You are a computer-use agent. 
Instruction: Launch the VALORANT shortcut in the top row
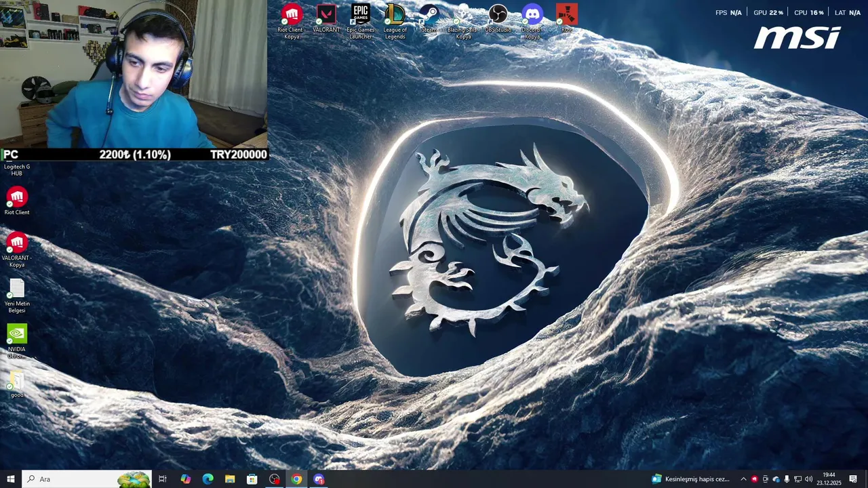(x=326, y=19)
